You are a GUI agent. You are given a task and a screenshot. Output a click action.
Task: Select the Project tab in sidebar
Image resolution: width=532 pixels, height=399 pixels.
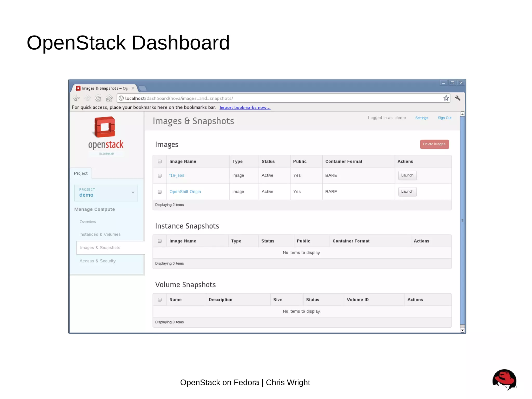click(81, 173)
